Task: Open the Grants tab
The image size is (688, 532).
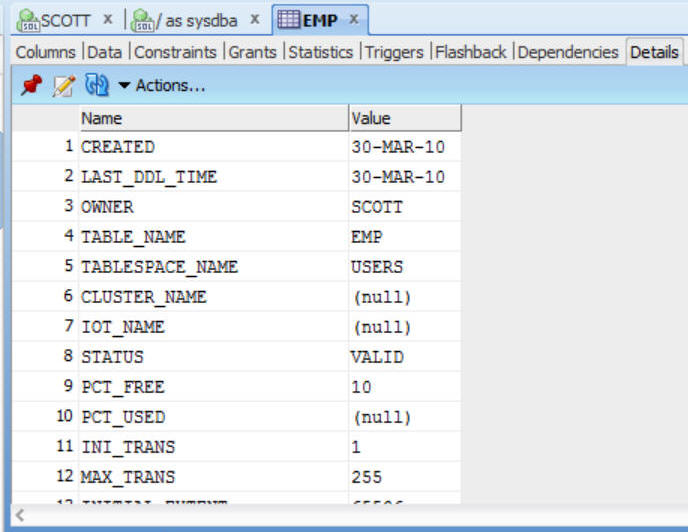Action: pyautogui.click(x=254, y=52)
